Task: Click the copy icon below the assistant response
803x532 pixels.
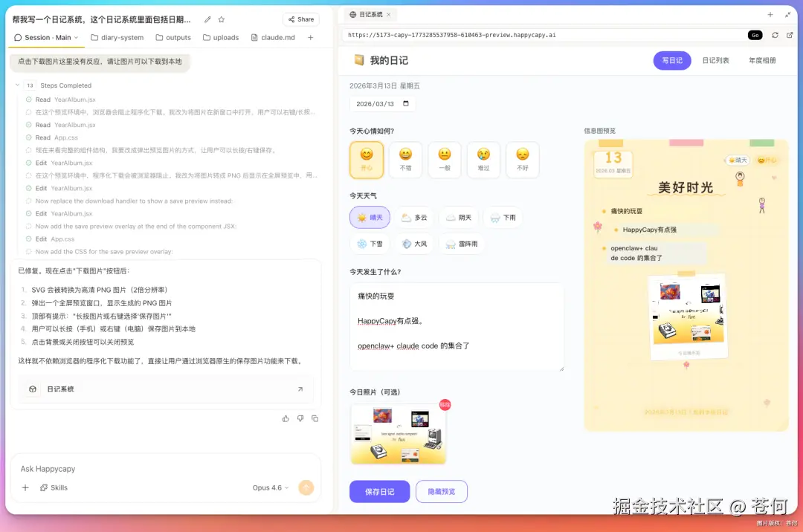Action: pyautogui.click(x=315, y=418)
